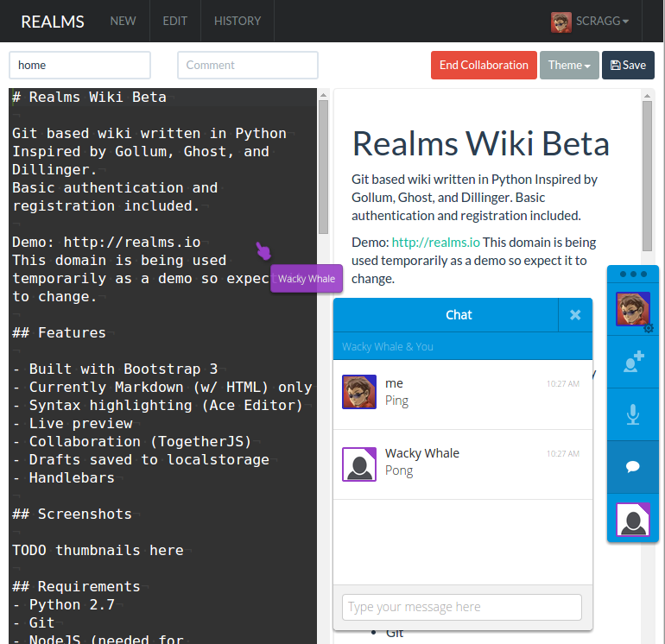The image size is (665, 644).
Task: Click the avatar beside the me Ping message
Action: (x=359, y=392)
